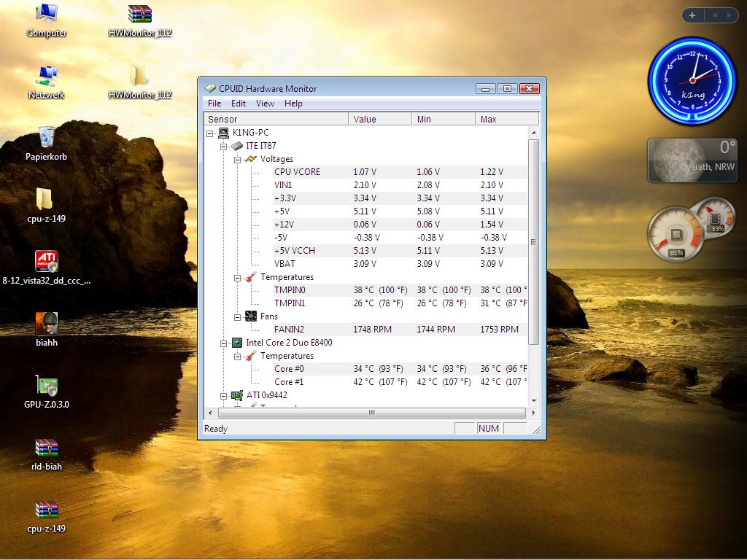The height and width of the screenshot is (560, 747).
Task: Click the analog clock gadget
Action: coord(692,80)
